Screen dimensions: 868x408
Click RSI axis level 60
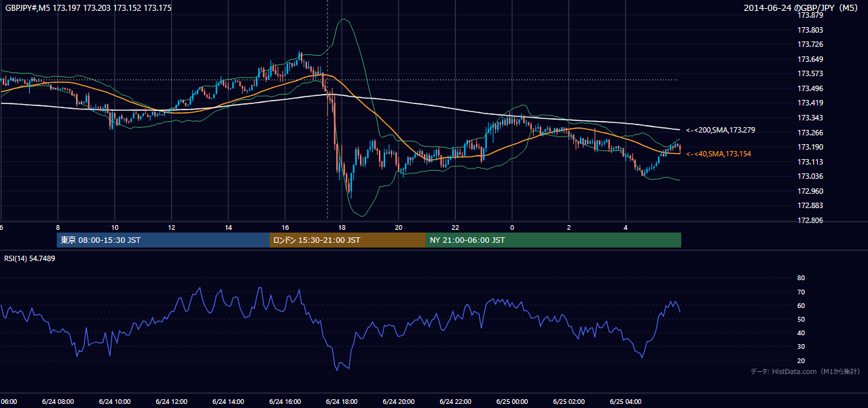[x=801, y=305]
